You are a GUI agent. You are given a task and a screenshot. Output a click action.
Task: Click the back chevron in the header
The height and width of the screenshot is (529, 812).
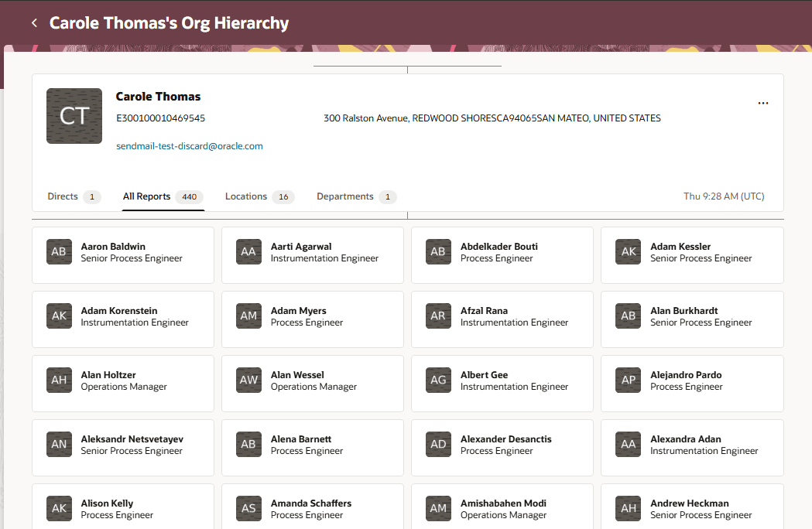coord(34,22)
